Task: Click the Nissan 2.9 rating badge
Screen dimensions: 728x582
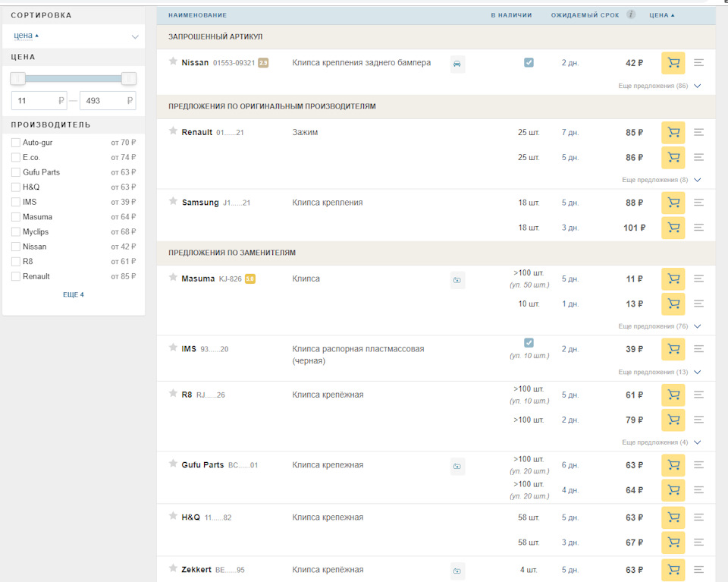Action: point(263,63)
